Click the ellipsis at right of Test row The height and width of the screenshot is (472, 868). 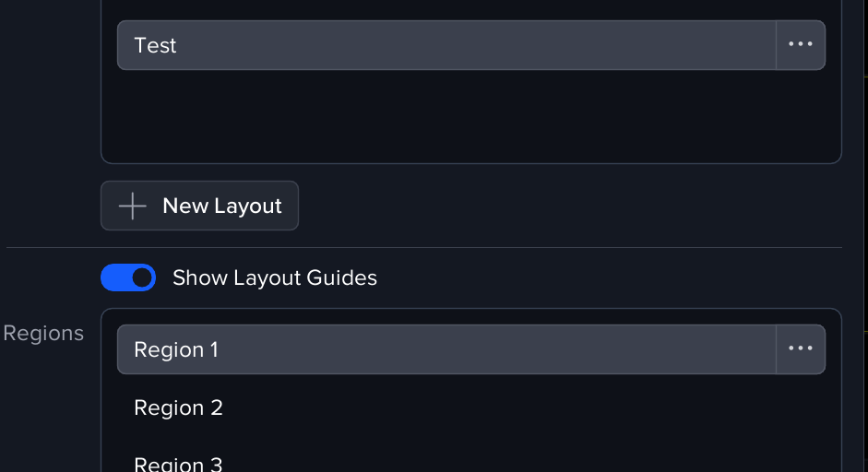click(x=800, y=45)
